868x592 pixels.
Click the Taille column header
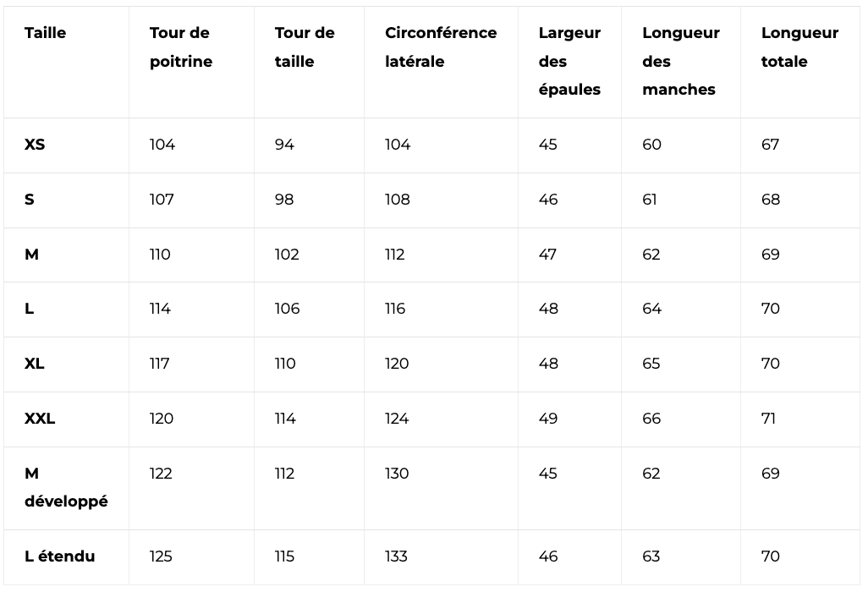(46, 33)
